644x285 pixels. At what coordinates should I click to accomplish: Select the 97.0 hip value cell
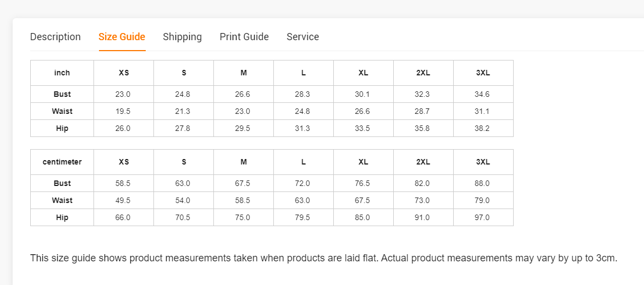[x=483, y=218]
